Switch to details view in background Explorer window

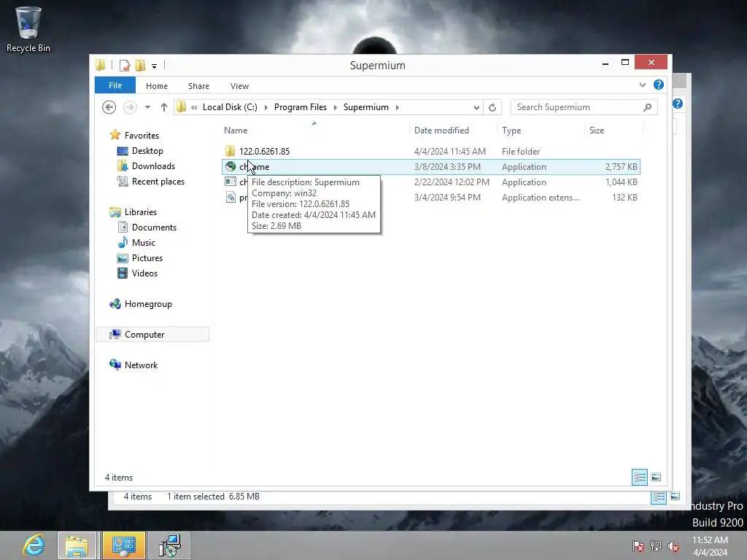point(659,497)
